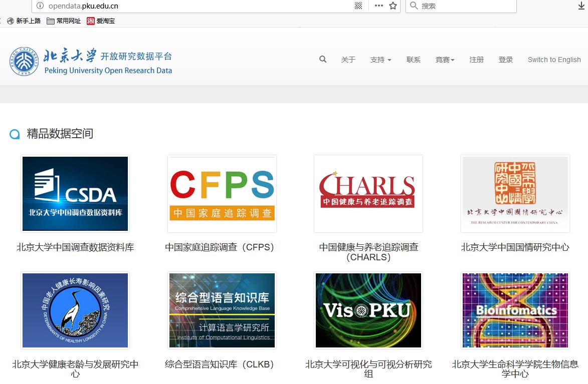Open the 关于 navigation item
This screenshot has width=588, height=384.
(348, 60)
